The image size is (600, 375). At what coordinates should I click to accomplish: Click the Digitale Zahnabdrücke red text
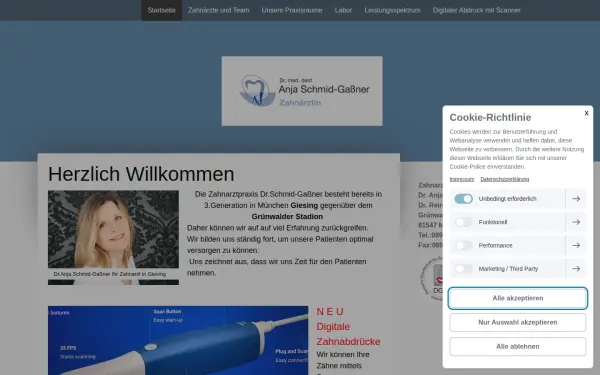pyautogui.click(x=348, y=334)
